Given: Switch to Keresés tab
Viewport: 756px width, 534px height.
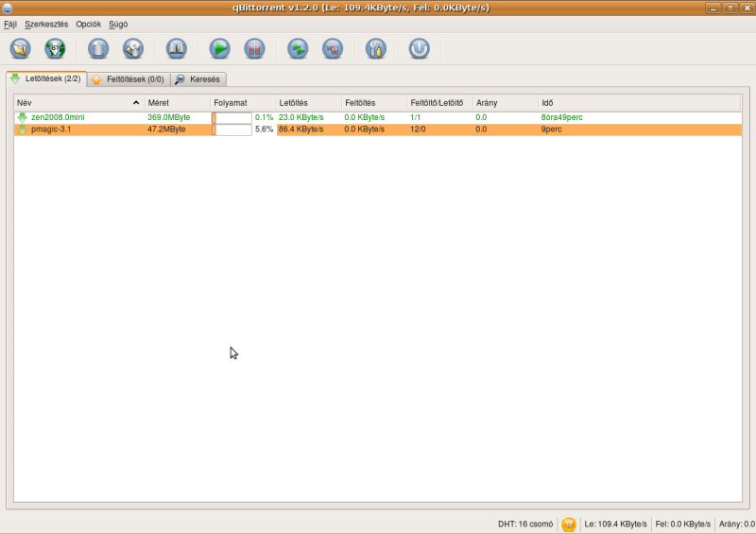Looking at the screenshot, I should coord(198,79).
